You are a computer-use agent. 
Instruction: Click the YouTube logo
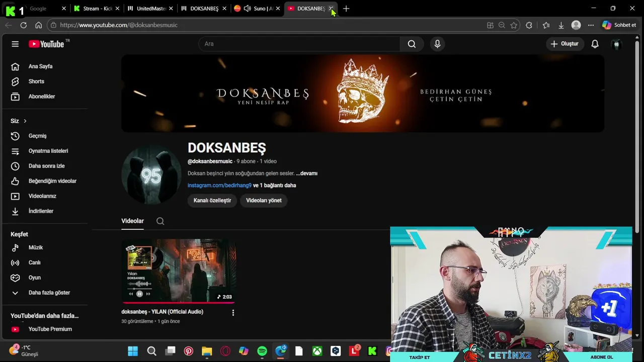[46, 44]
